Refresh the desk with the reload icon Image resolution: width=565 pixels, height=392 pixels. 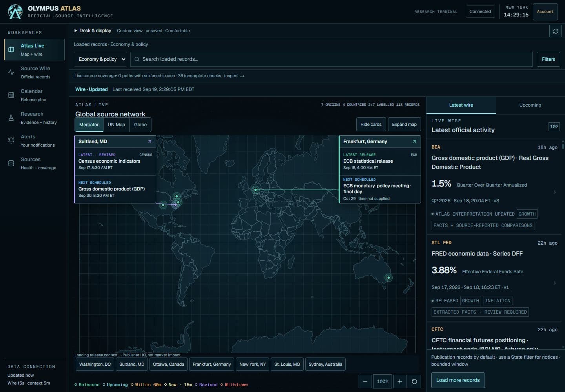556,31
